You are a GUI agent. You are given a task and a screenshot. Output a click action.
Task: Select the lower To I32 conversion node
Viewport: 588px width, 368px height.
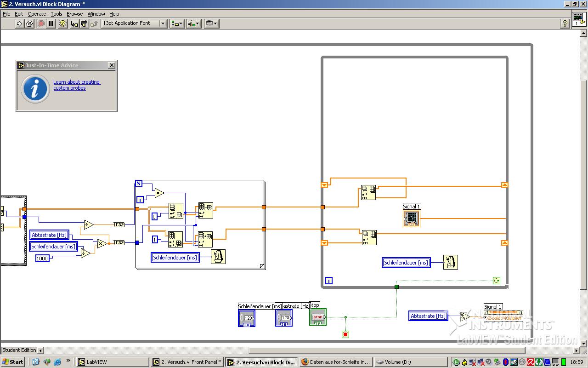(119, 243)
